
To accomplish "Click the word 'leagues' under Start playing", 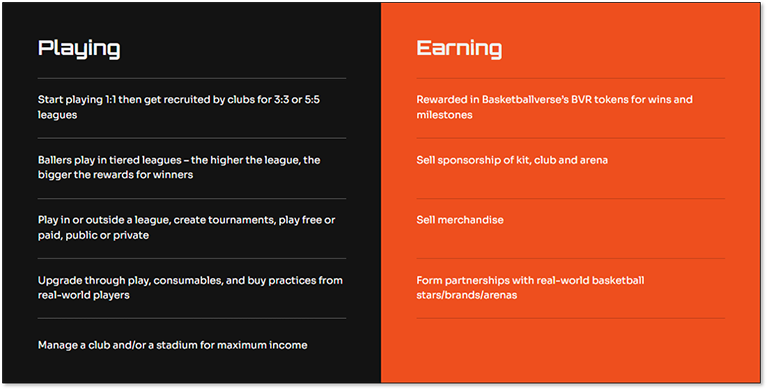I will click(x=57, y=114).
